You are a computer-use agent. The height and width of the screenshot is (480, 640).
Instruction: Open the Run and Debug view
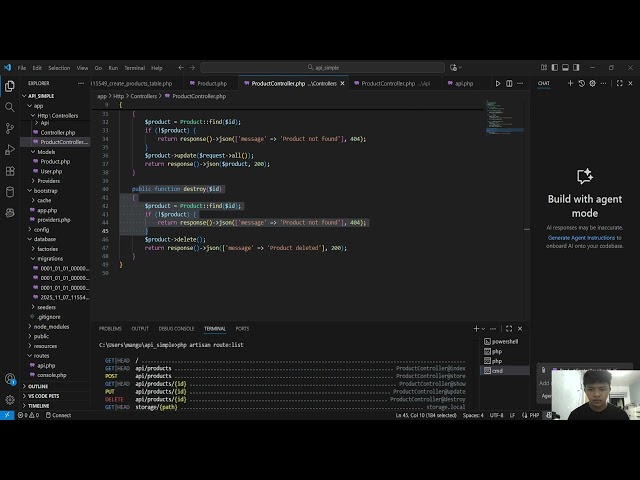pyautogui.click(x=10, y=150)
